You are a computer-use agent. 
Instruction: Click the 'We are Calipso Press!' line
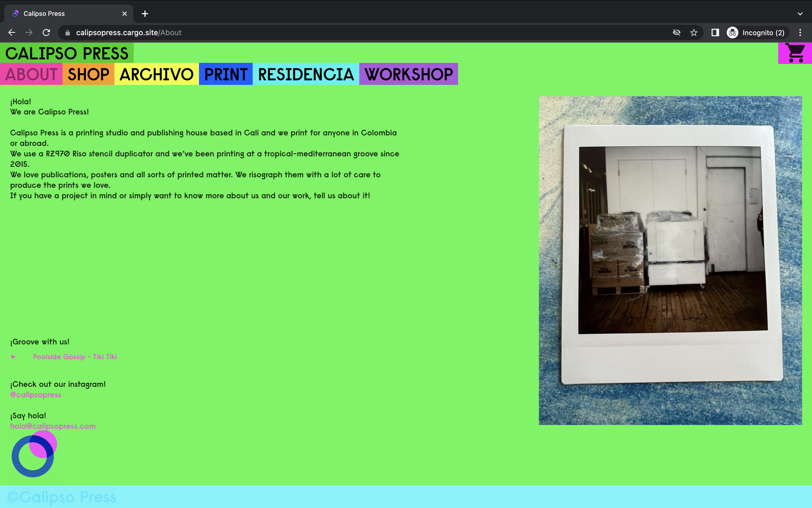49,112
